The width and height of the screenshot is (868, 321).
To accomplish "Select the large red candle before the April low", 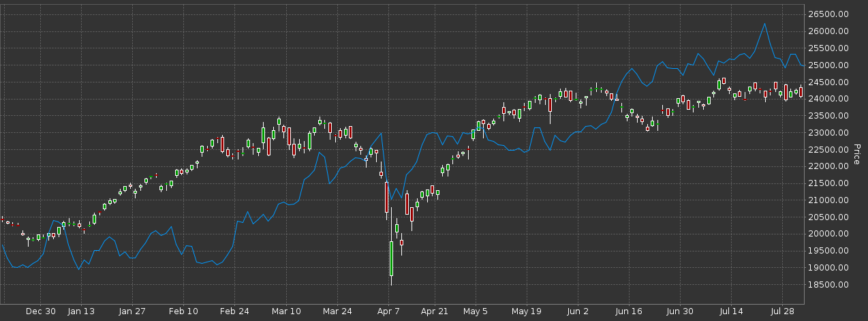I will pyautogui.click(x=386, y=198).
